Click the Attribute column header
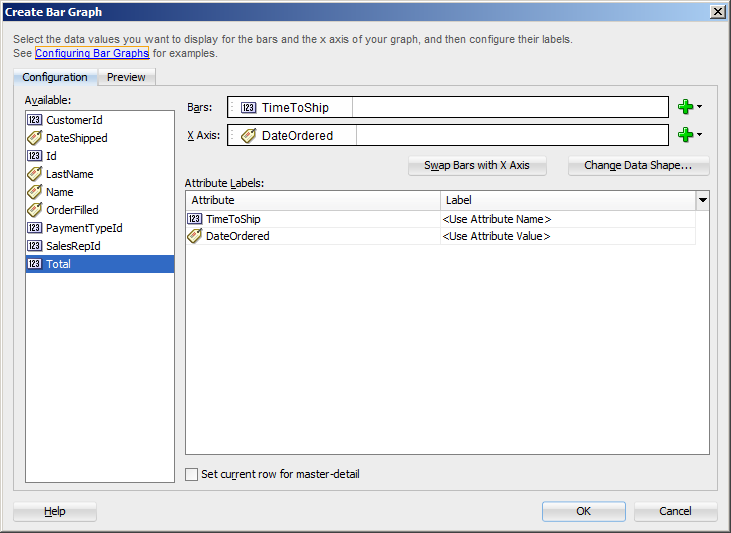This screenshot has height=533, width=731. coord(313,200)
